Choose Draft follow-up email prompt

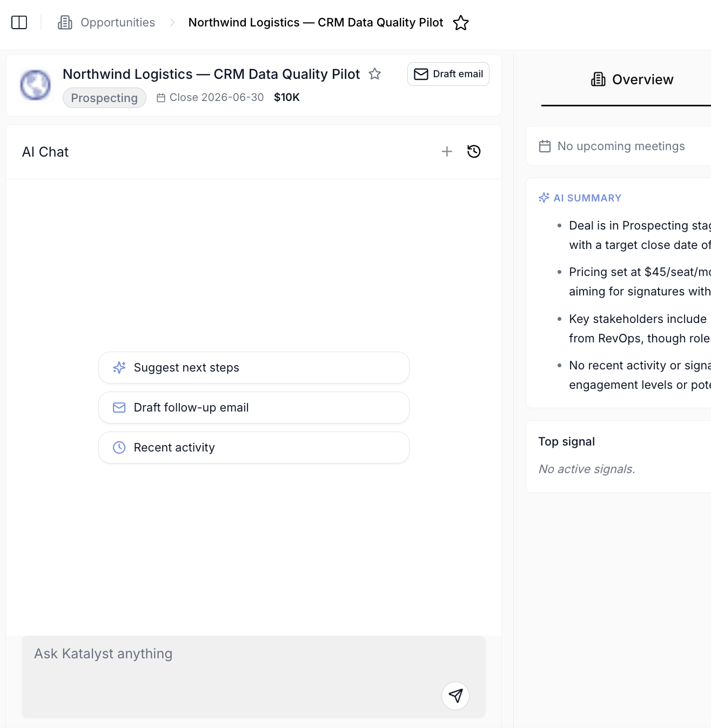coord(254,408)
